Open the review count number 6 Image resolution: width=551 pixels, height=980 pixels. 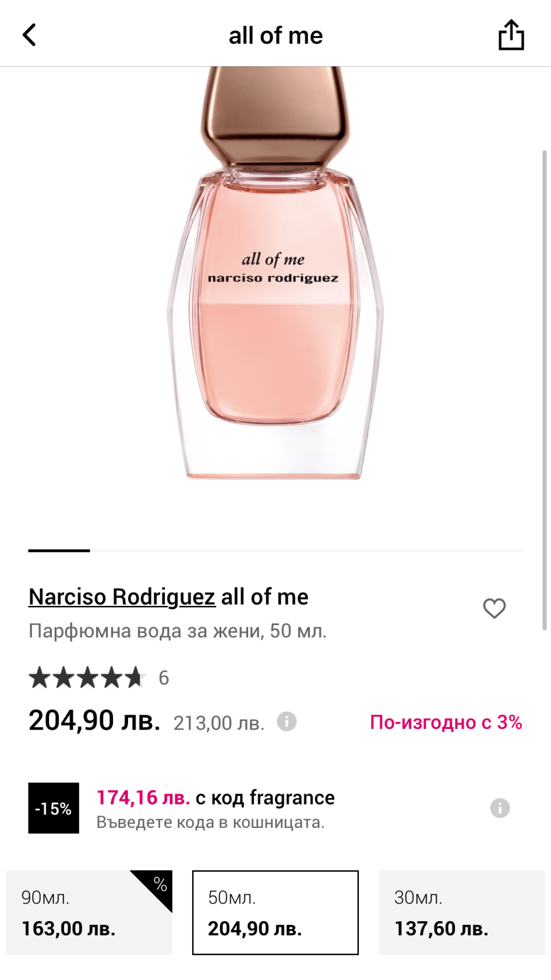pos(164,678)
